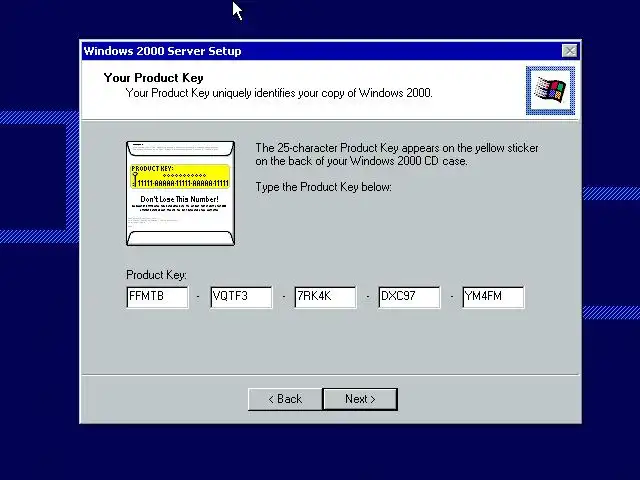Click the sentence about the yellow sticker

click(x=397, y=154)
